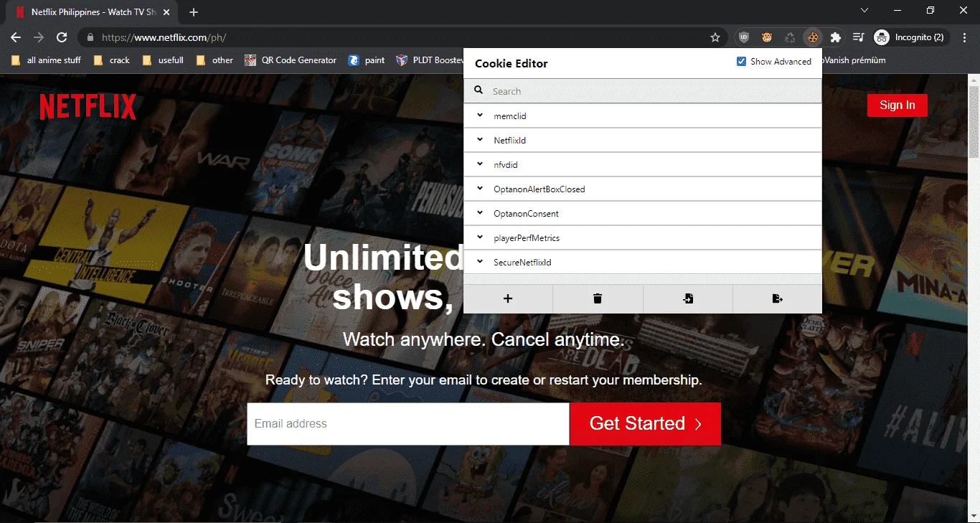Add a new cookie with the plus icon
Viewport: 980px width, 523px height.
tap(508, 298)
